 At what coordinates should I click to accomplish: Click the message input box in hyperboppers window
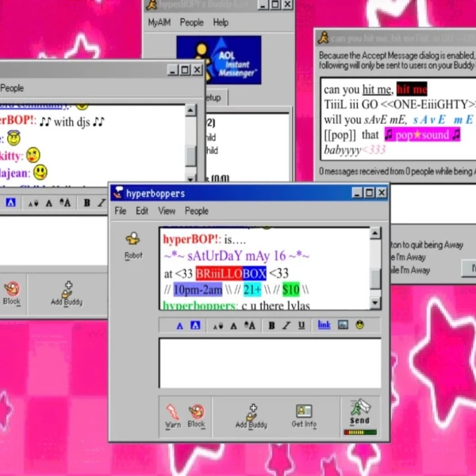pos(270,363)
